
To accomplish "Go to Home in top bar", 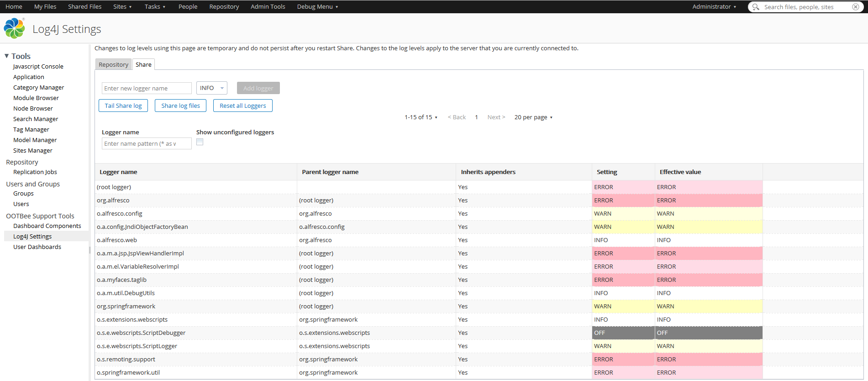I will click(14, 7).
